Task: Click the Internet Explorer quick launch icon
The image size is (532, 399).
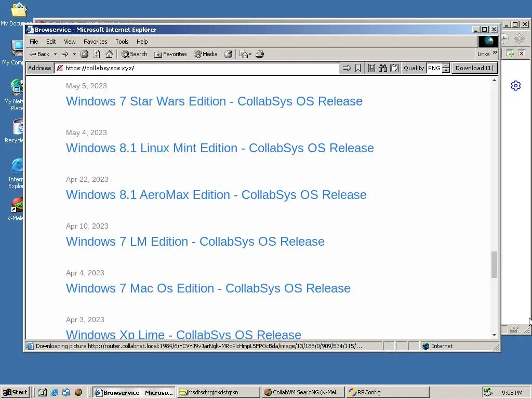Action: pos(54,393)
